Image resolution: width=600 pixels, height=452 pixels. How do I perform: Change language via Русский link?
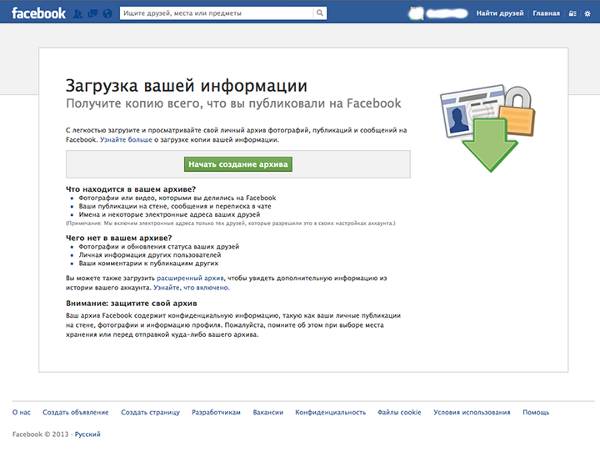click(87, 434)
